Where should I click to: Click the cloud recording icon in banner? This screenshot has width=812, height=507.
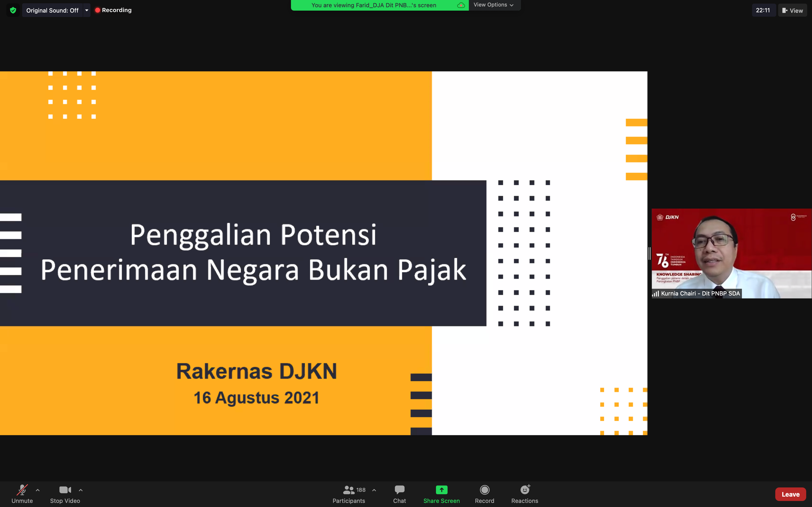(461, 5)
